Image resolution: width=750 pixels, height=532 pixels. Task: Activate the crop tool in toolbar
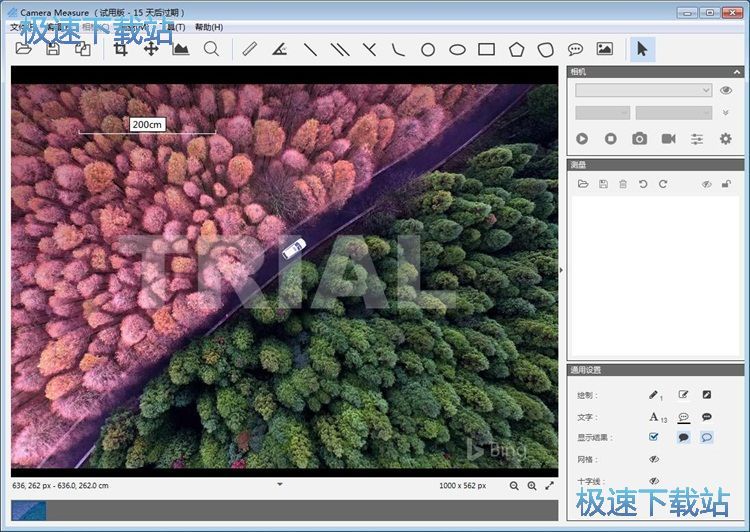(121, 49)
